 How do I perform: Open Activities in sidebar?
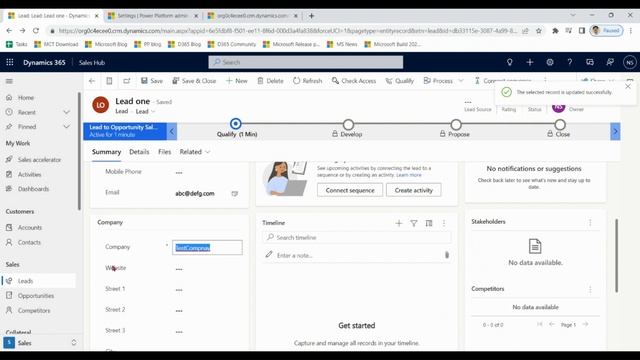[29, 174]
